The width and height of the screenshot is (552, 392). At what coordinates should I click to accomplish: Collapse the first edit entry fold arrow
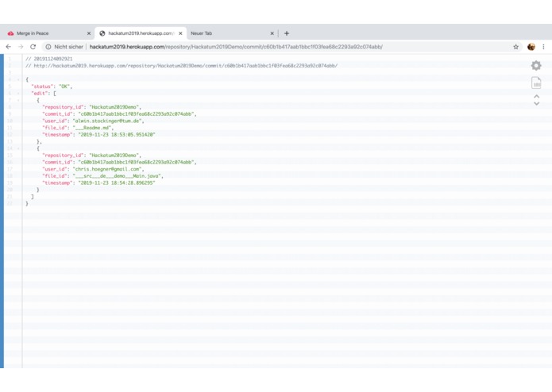[x=18, y=100]
